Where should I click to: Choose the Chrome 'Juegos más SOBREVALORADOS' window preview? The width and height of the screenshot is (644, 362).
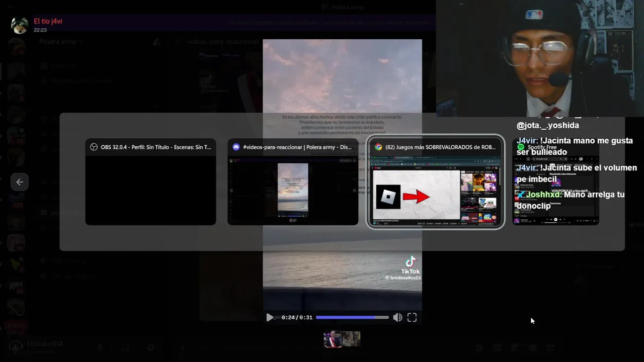(435, 182)
